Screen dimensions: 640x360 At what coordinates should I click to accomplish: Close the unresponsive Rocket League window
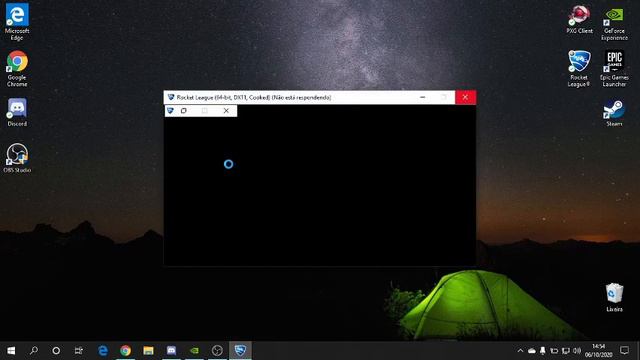(465, 97)
